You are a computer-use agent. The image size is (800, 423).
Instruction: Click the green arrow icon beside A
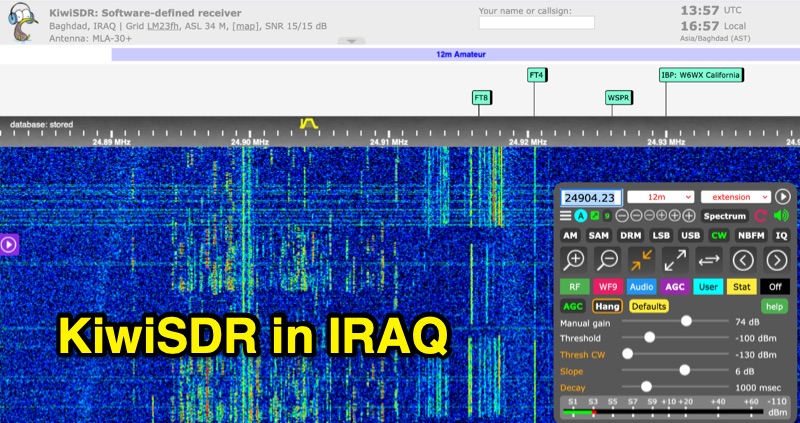tap(595, 216)
